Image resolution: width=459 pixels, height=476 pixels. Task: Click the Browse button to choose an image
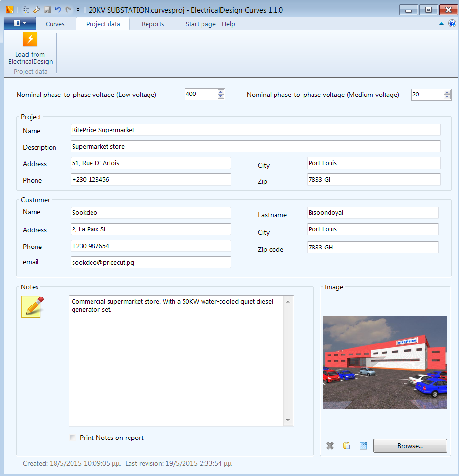click(410, 445)
